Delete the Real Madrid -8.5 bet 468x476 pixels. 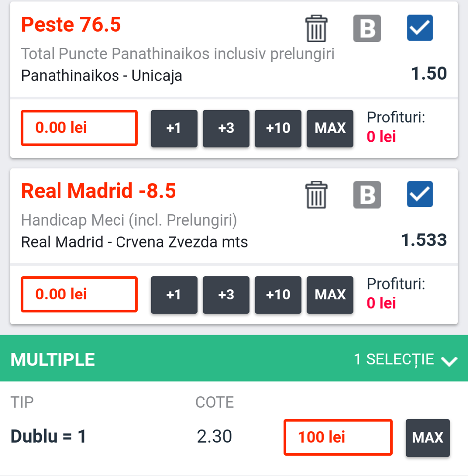[x=316, y=194]
